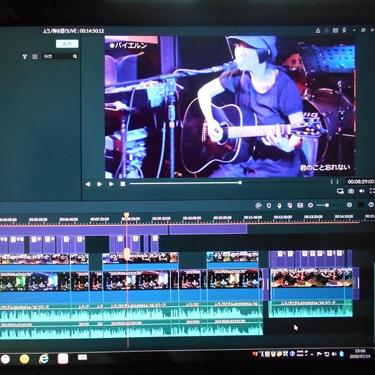Screen dimensions: 375x375
Task: Click the zoom-out minus circle on the timeline
Action: click(310, 205)
